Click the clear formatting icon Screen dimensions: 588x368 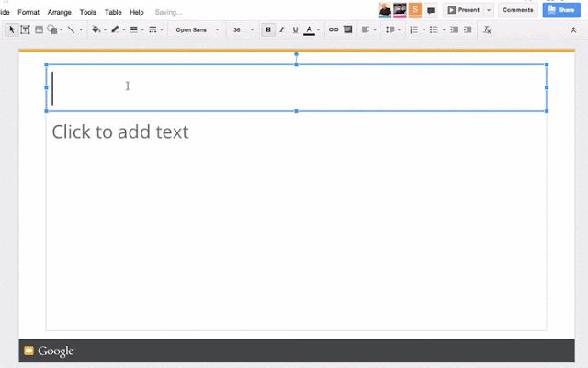click(x=487, y=29)
